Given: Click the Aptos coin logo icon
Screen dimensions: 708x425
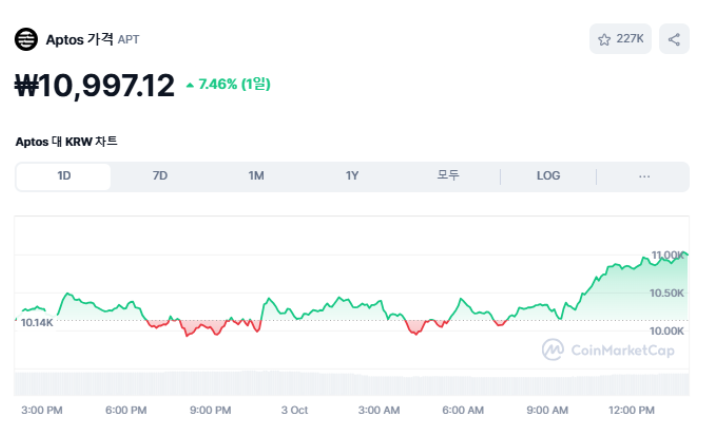Looking at the screenshot, I should tap(26, 39).
